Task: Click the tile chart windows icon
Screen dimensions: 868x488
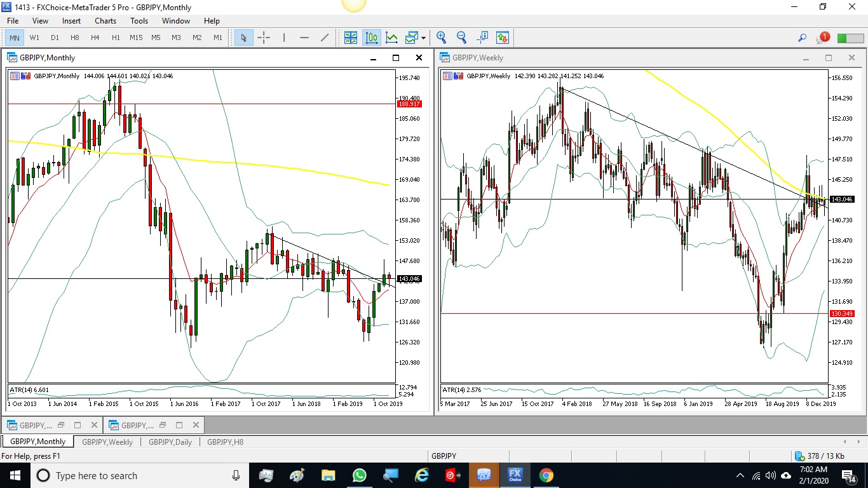Action: coord(351,38)
